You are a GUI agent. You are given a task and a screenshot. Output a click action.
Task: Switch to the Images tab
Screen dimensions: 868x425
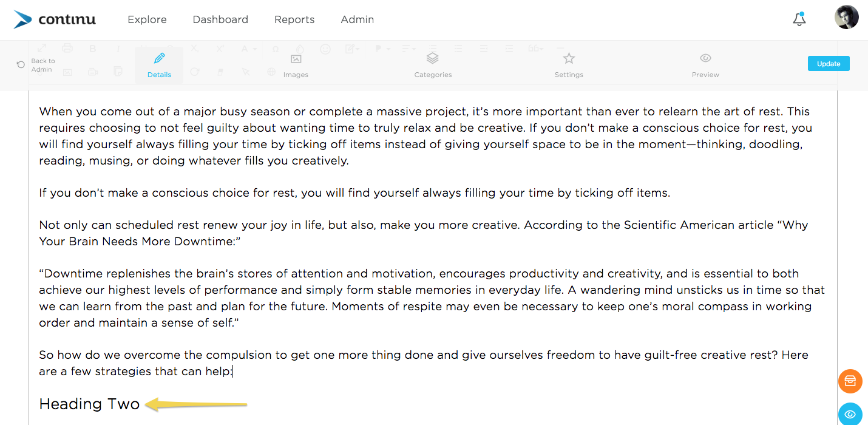(296, 66)
